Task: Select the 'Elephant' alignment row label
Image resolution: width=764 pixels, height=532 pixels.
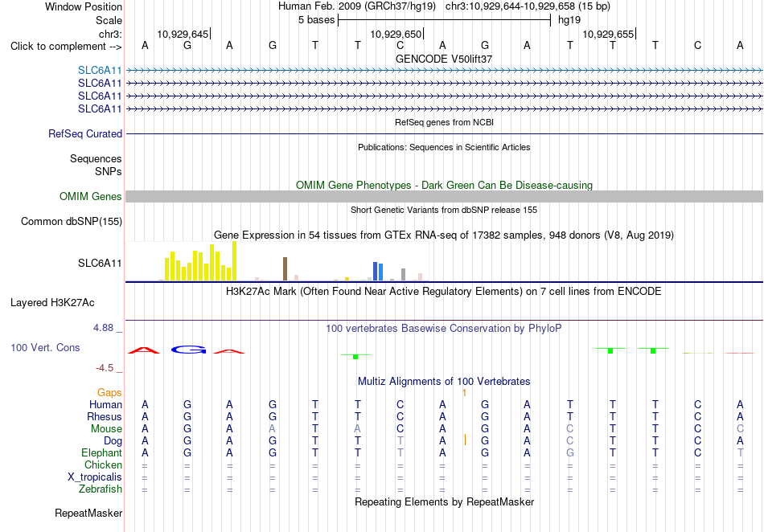Action: pos(101,453)
